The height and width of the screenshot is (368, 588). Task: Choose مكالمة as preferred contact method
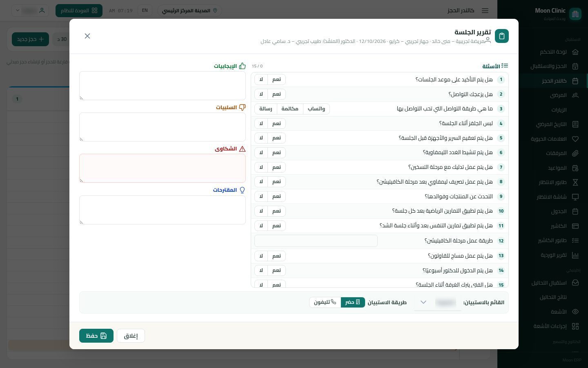click(290, 109)
